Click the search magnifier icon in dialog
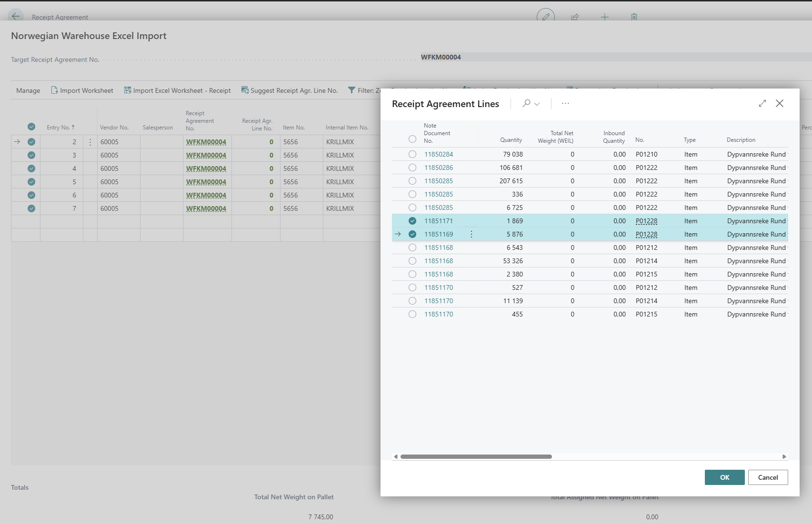The width and height of the screenshot is (812, 524). click(526, 103)
